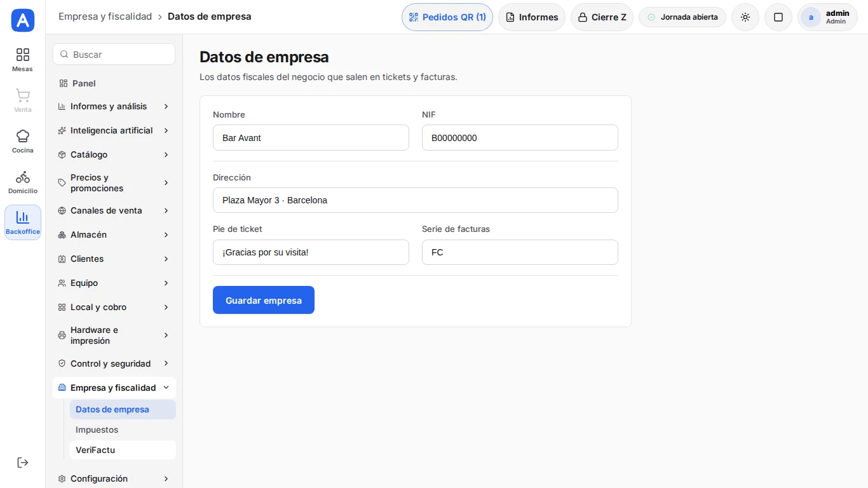
Task: Expand Almacén chevron
Action: point(166,234)
